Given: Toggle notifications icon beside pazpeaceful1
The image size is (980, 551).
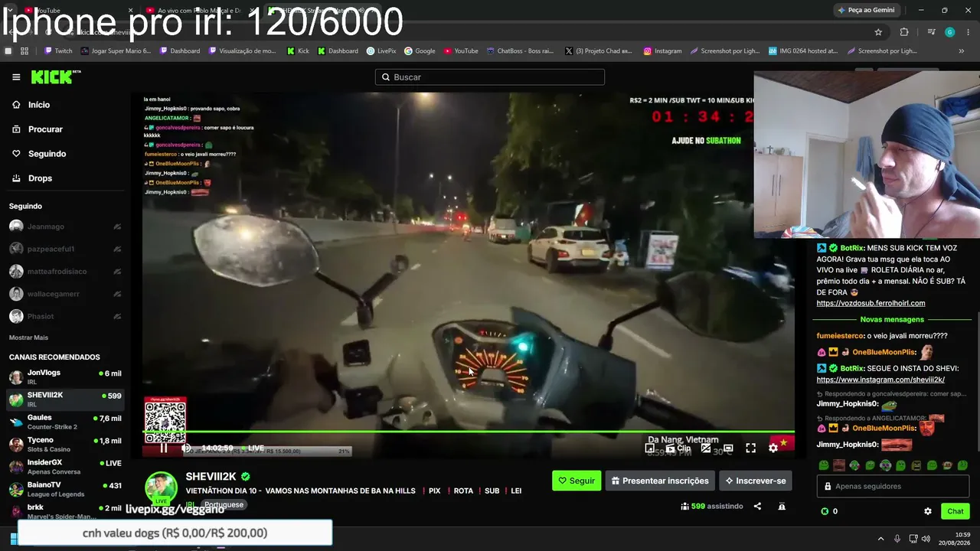Looking at the screenshot, I should [117, 249].
